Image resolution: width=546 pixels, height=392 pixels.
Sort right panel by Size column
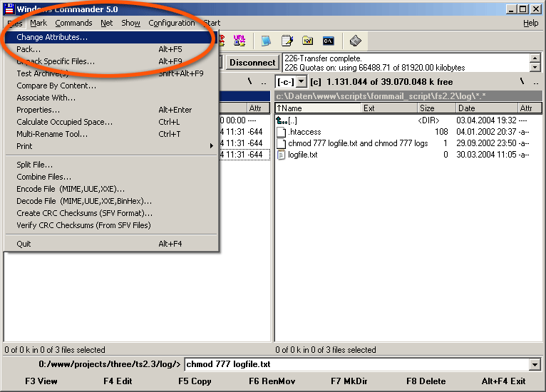pyautogui.click(x=437, y=108)
